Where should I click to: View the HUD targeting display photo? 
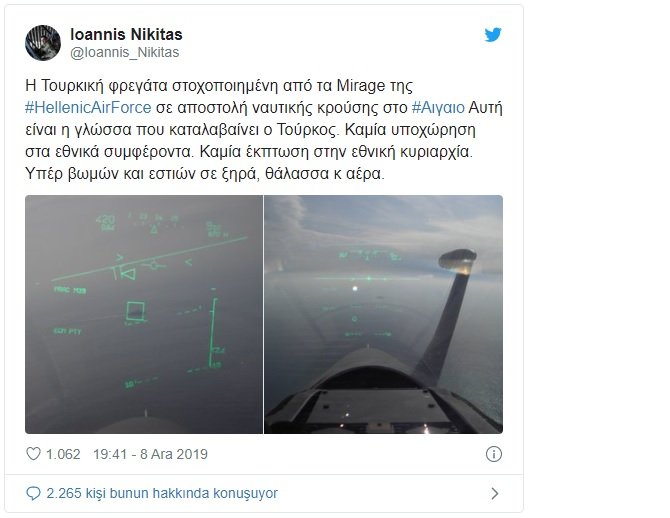click(144, 314)
